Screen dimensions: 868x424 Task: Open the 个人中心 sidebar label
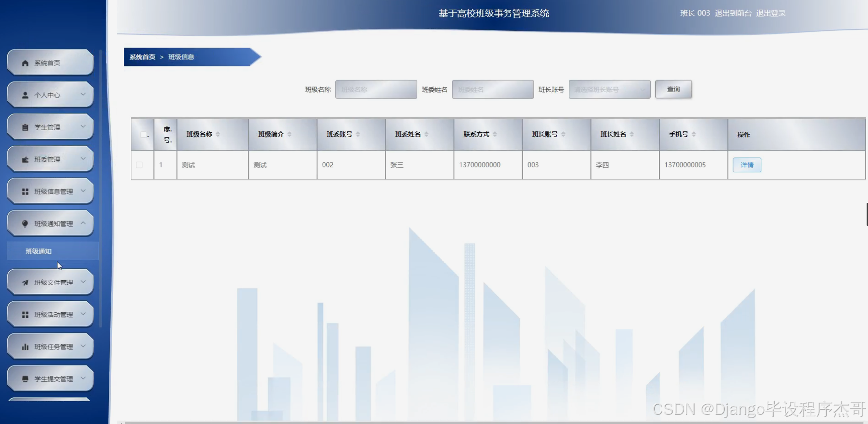[47, 95]
